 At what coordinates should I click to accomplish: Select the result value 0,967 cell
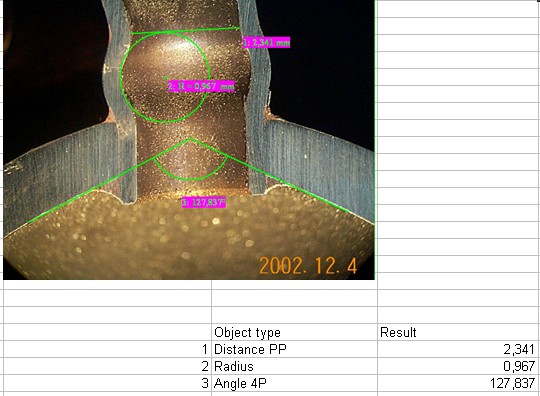[x=458, y=366]
